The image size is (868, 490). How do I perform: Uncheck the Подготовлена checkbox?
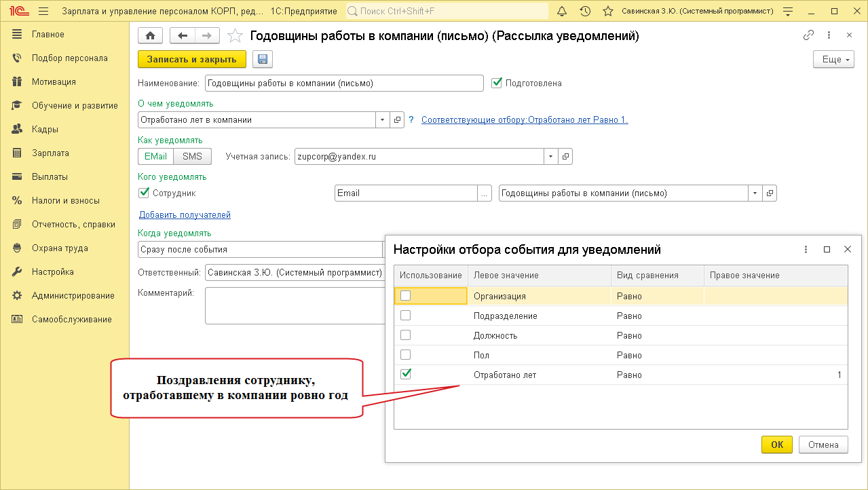pos(497,83)
